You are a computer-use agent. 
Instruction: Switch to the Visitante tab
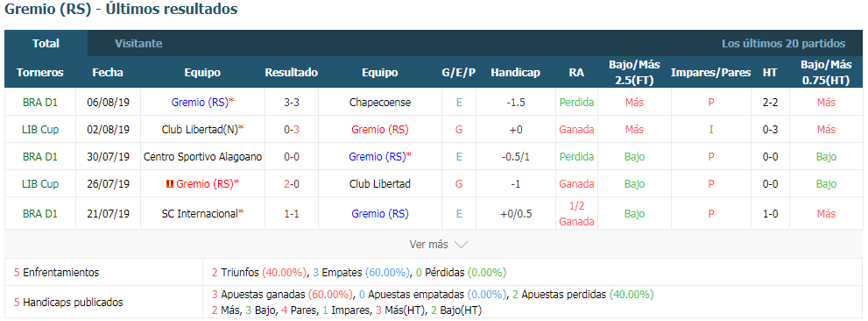click(x=138, y=43)
